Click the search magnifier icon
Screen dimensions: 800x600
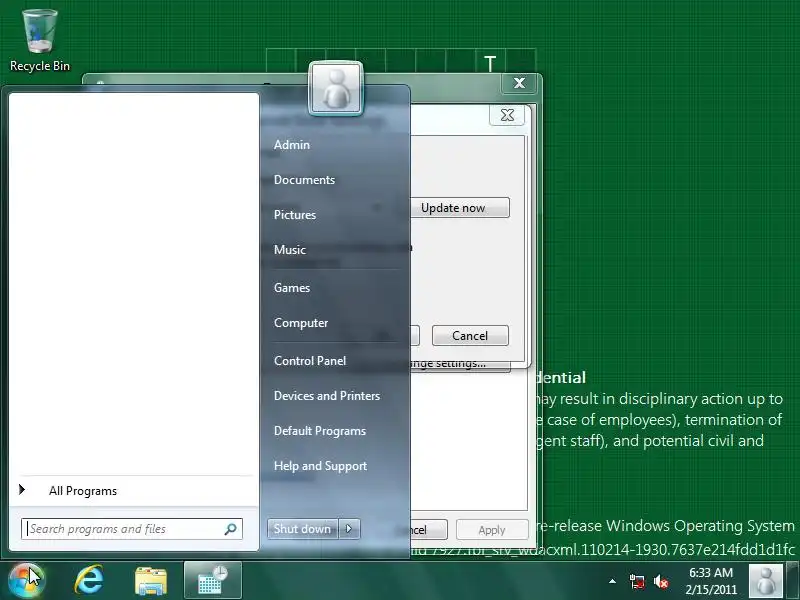[231, 529]
